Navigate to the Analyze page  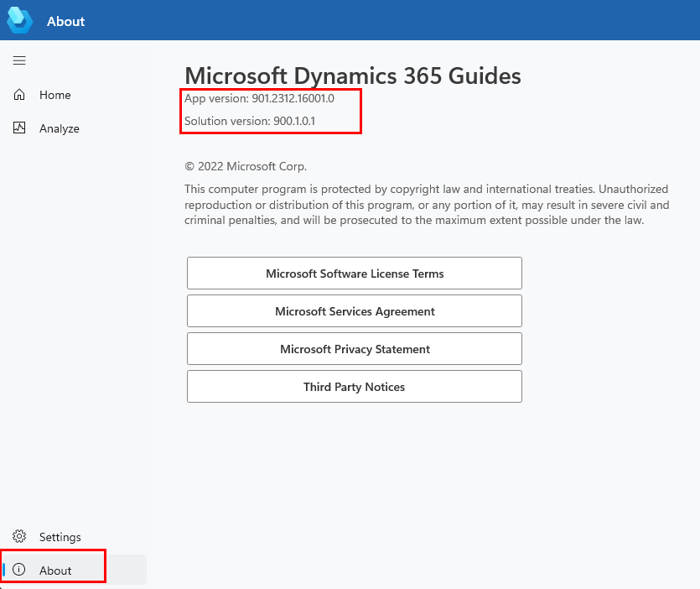pos(59,128)
